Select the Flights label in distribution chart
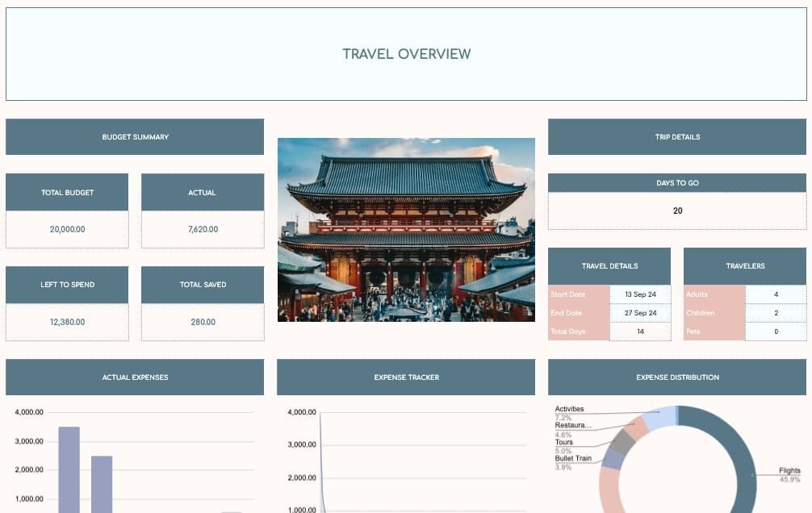 click(x=789, y=470)
